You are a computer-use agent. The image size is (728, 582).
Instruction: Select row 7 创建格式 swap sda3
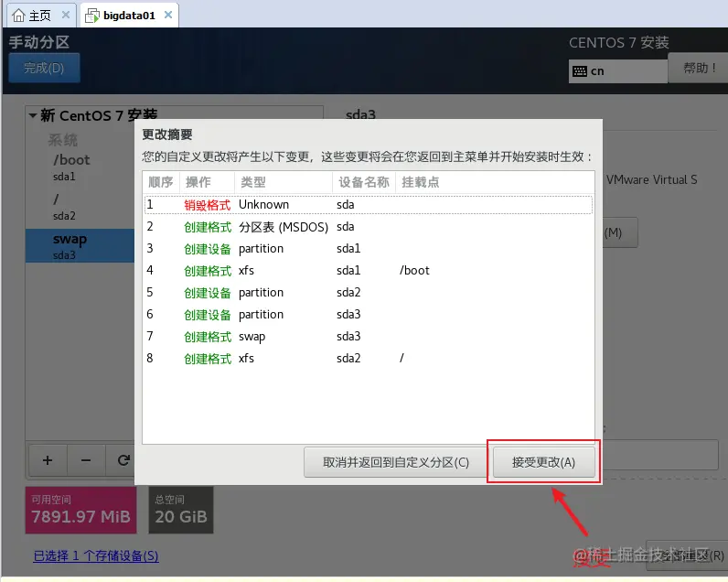369,336
